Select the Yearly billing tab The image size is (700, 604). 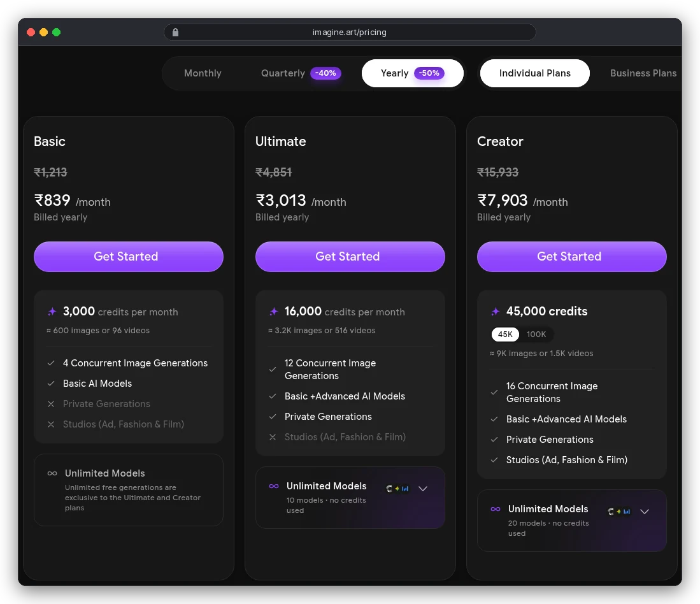413,73
